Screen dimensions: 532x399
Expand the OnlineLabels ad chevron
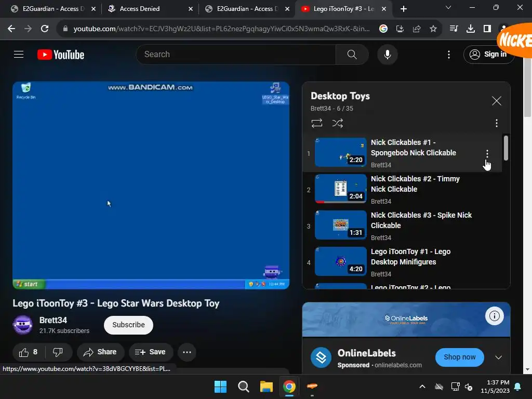click(498, 357)
